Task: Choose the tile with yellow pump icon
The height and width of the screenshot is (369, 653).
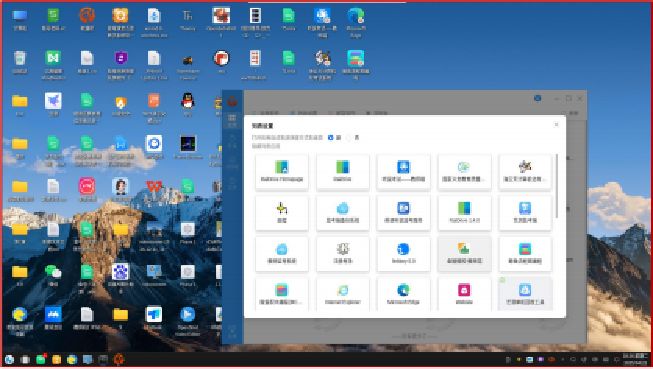Action: tap(282, 212)
